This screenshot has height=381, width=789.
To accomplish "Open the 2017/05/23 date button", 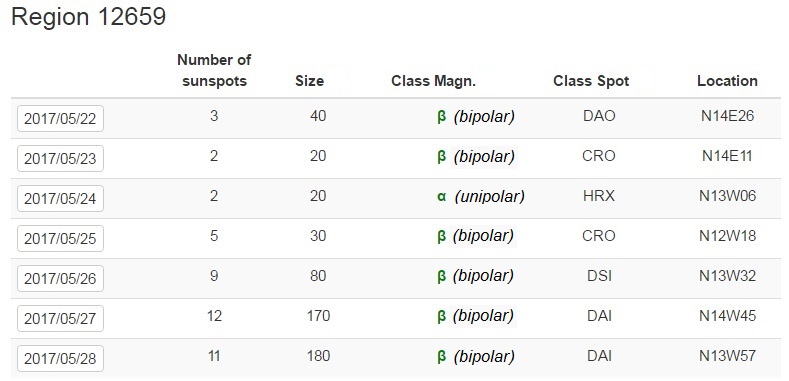I will (x=60, y=159).
